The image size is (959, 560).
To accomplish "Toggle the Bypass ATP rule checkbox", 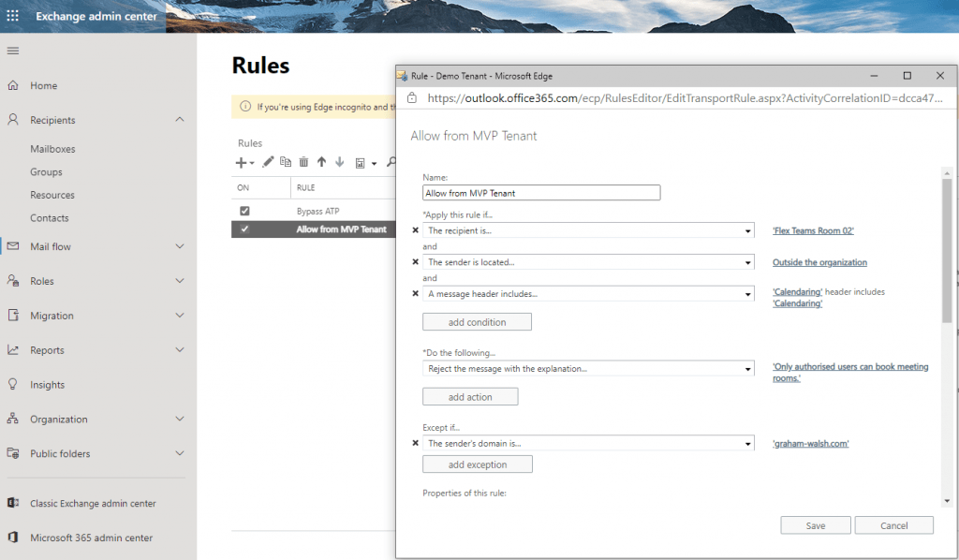I will [x=244, y=211].
